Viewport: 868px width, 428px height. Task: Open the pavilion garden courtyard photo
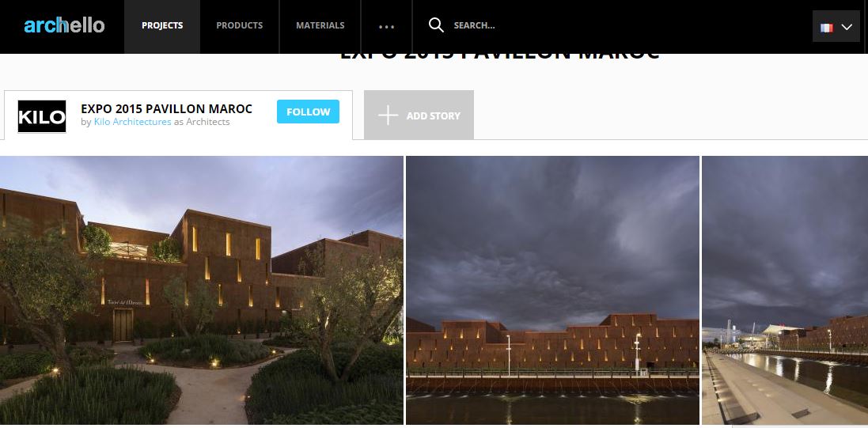click(x=202, y=290)
